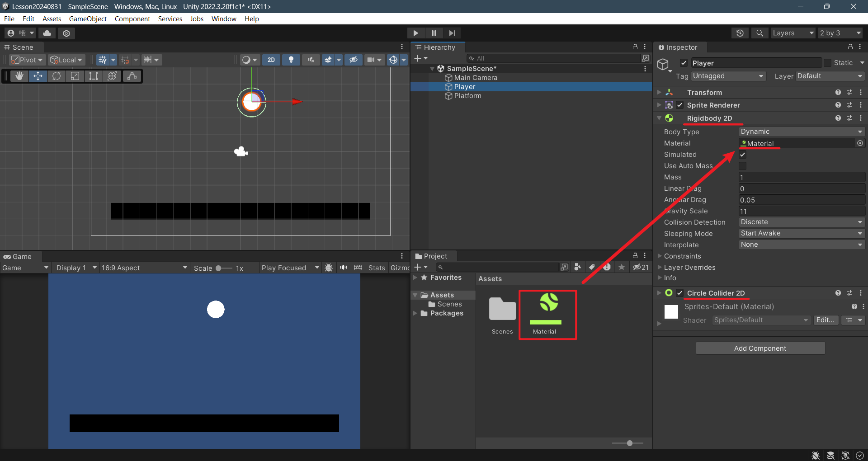Open Undo History icon
The height and width of the screenshot is (461, 868).
740,33
